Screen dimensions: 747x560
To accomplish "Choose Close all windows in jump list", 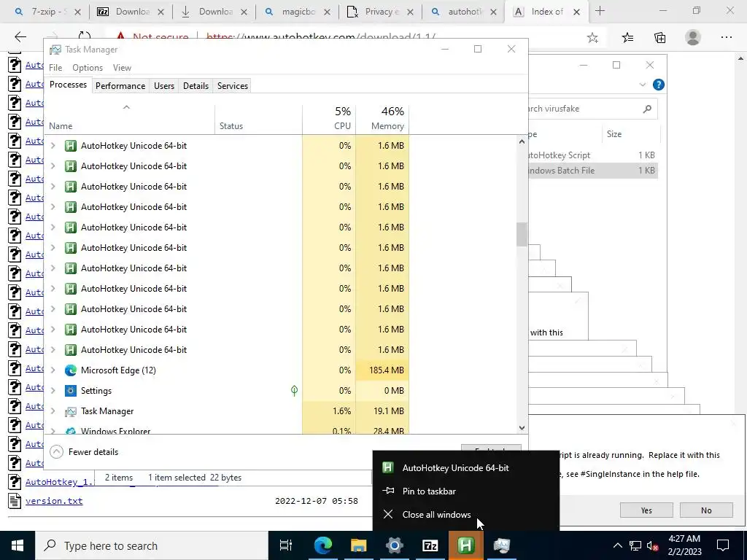I will pyautogui.click(x=466, y=514).
